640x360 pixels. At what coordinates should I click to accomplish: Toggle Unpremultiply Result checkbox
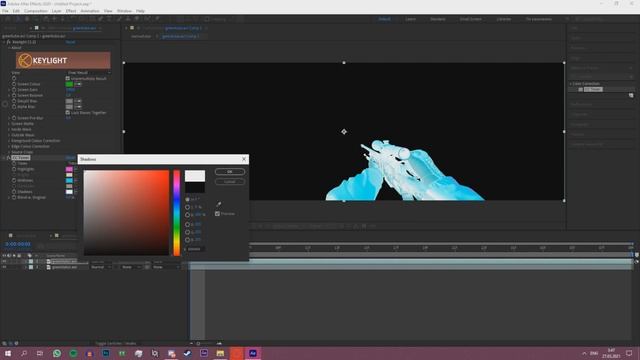[x=68, y=78]
